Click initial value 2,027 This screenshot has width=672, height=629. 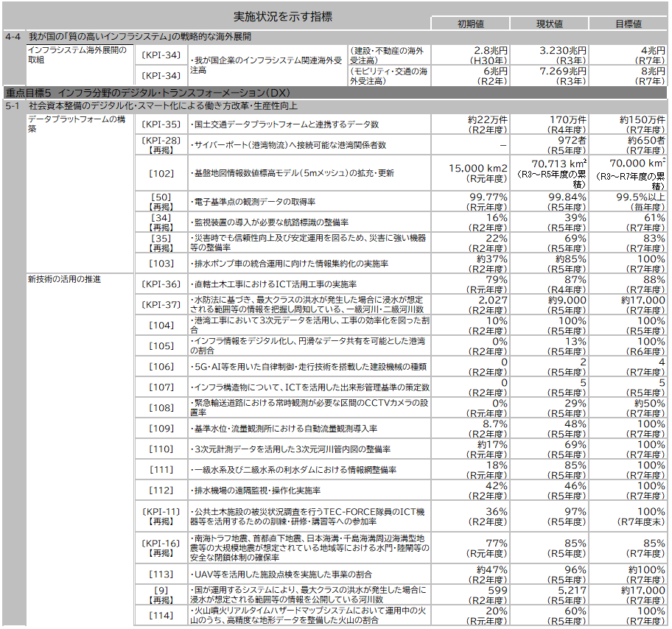(493, 301)
